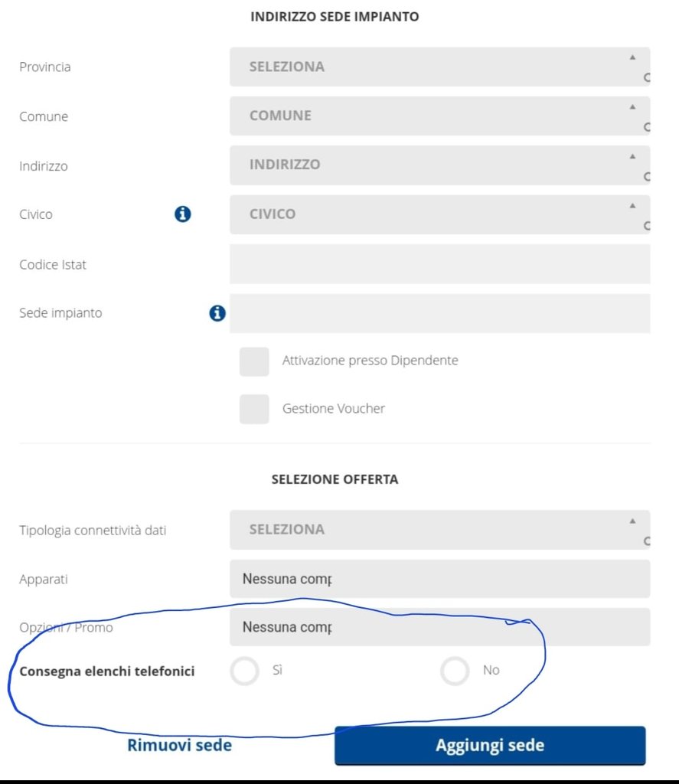
Task: Click the info icon next to Civico
Action: (x=182, y=214)
